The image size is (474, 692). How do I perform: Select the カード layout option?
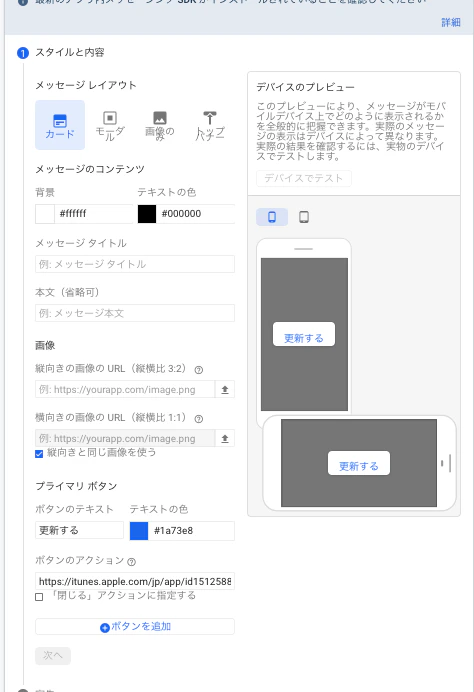point(60,125)
